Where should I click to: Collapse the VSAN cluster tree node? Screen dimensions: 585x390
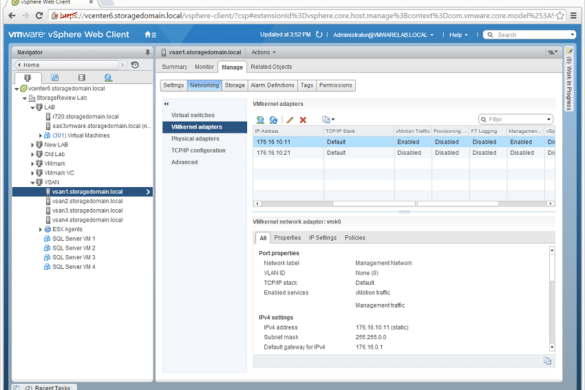(32, 182)
